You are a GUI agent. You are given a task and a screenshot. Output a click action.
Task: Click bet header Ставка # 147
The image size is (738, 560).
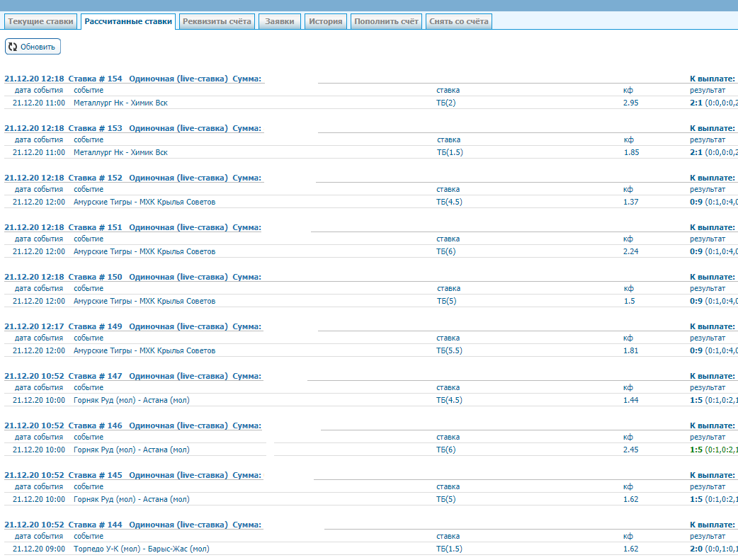click(95, 376)
